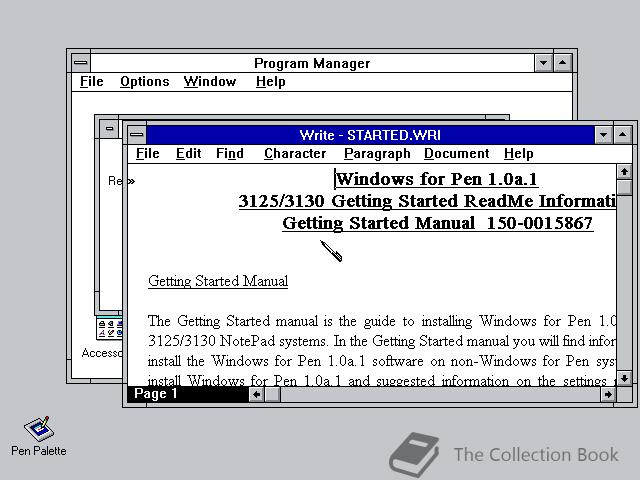Screen dimensions: 640x480
Task: Open the File menu in Program Manager
Action: coord(91,82)
